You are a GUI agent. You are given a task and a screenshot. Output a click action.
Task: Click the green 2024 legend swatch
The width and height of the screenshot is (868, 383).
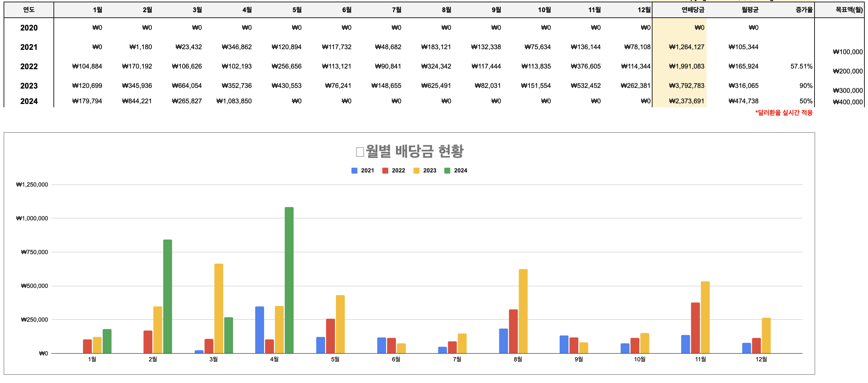(x=447, y=171)
